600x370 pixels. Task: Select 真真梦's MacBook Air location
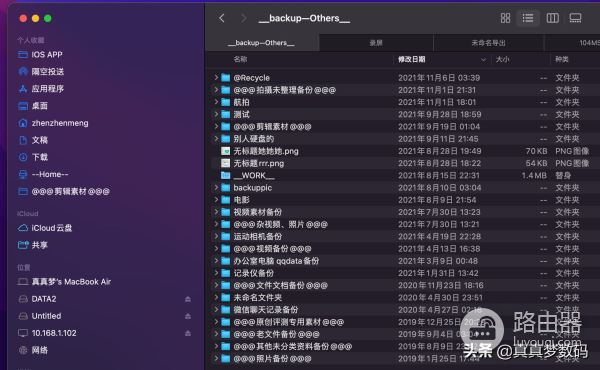71,282
